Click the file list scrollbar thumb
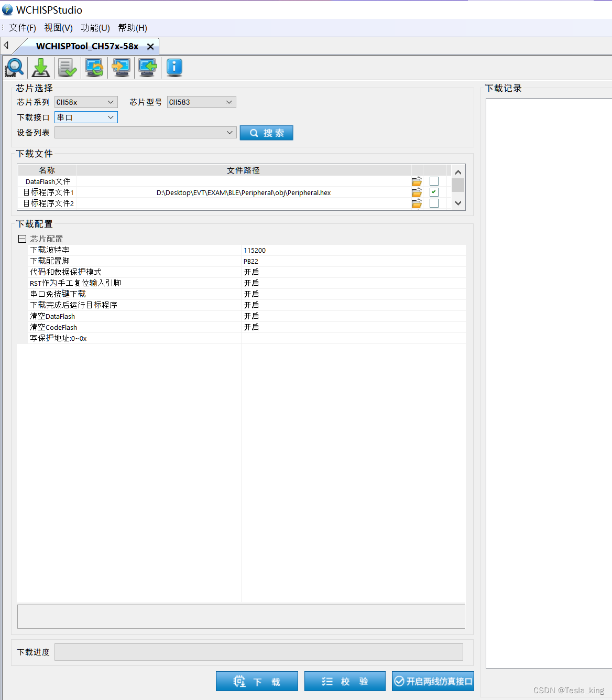The height and width of the screenshot is (700, 612). tap(458, 185)
